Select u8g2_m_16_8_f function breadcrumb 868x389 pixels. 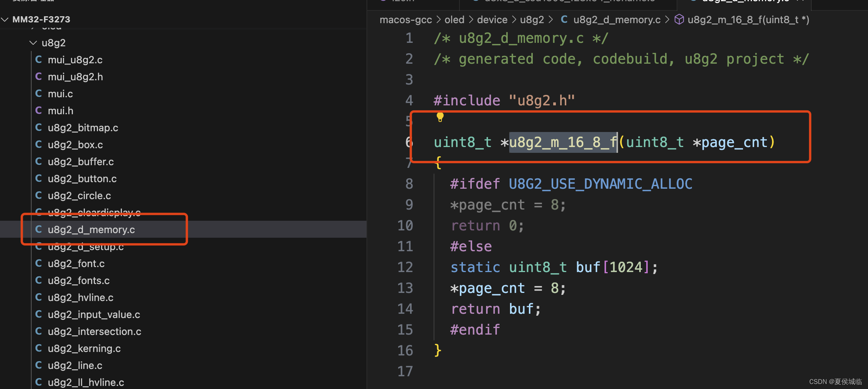pos(748,20)
